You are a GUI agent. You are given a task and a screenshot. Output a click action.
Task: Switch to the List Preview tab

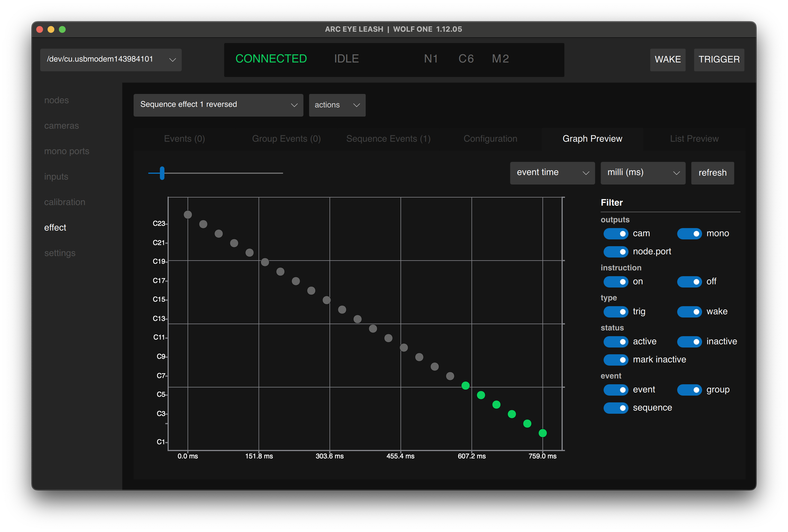pyautogui.click(x=694, y=139)
